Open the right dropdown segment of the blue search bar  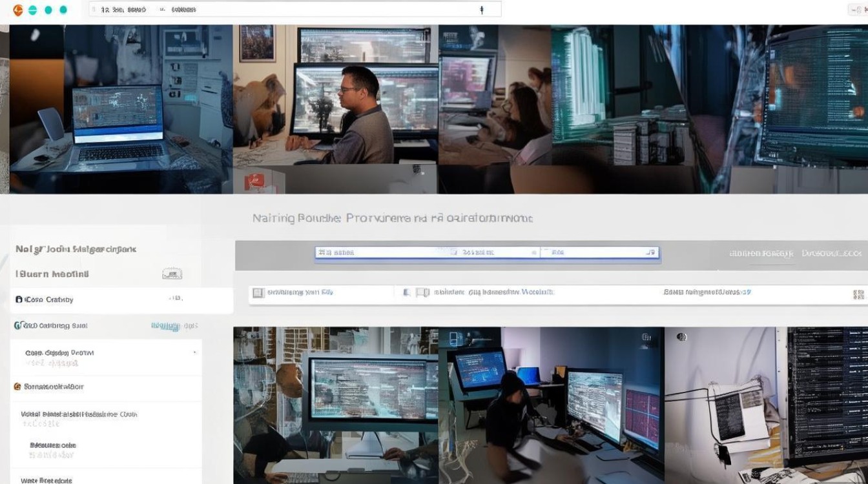point(599,253)
